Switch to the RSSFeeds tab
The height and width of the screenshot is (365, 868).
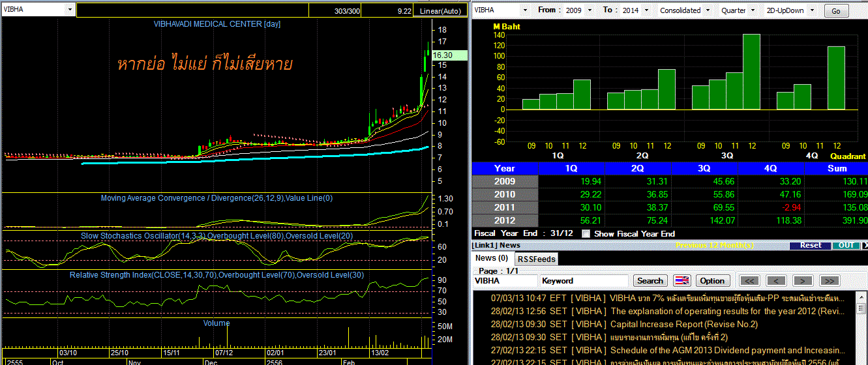[536, 259]
